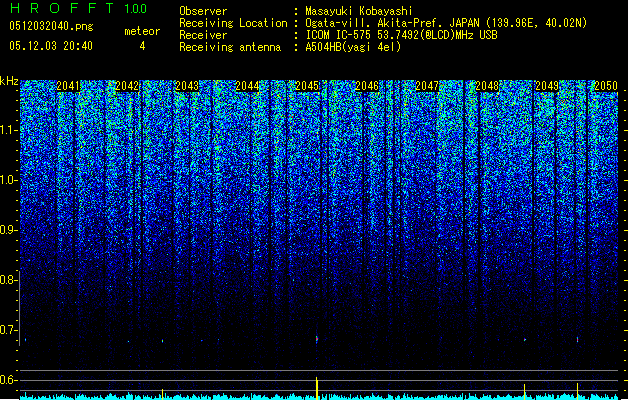Click the tallest yellow power spike below 2045

[317, 388]
